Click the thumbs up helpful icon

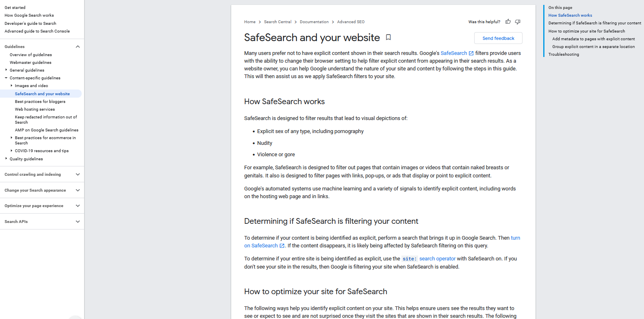pos(508,22)
